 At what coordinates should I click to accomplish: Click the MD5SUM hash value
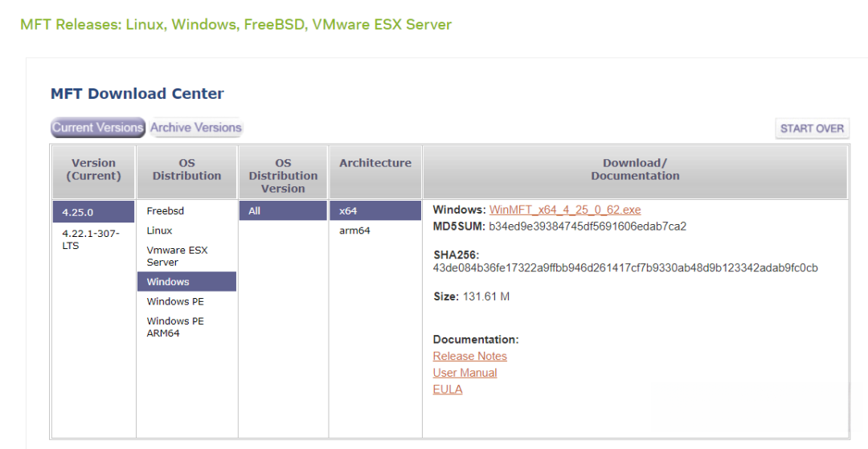[588, 227]
